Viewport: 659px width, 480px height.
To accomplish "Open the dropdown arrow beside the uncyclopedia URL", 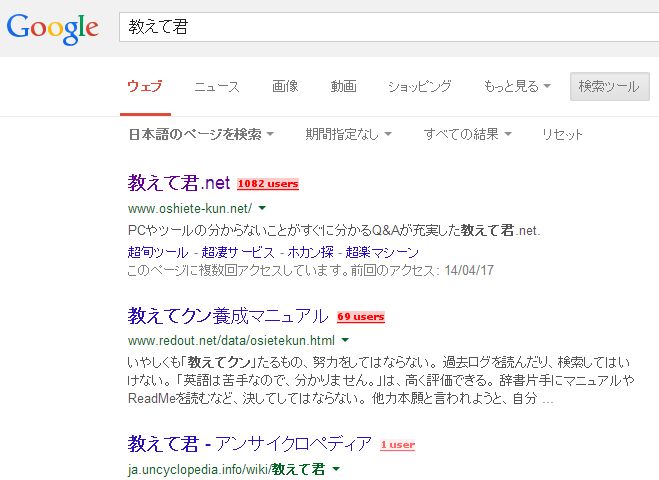I will pos(336,469).
